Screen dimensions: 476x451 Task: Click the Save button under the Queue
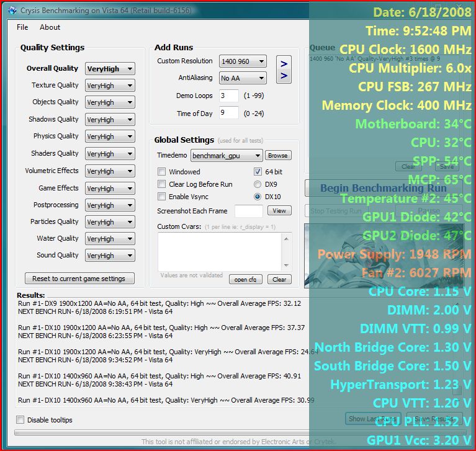tap(447, 167)
